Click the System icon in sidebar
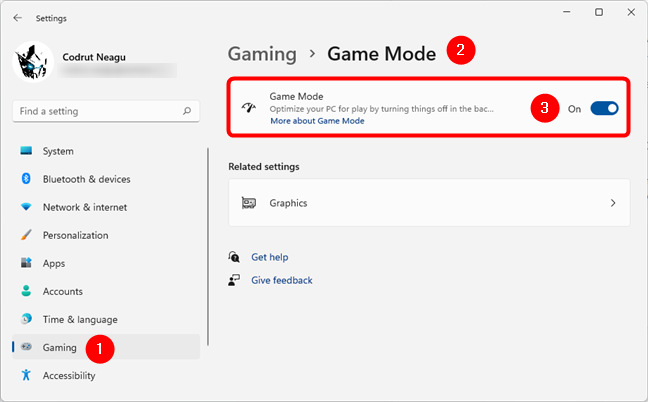The height and width of the screenshot is (402, 648). (26, 151)
